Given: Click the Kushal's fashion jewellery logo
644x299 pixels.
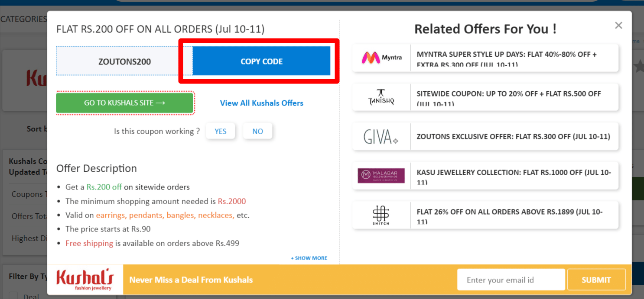Looking at the screenshot, I should pyautogui.click(x=85, y=280).
